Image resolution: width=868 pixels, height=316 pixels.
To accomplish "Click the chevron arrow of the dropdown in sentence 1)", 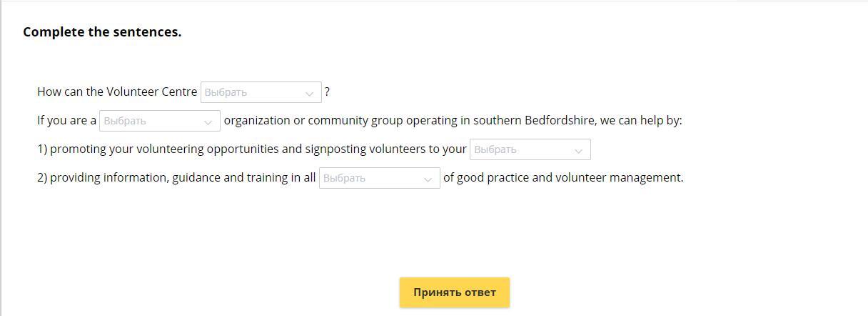I will click(578, 150).
